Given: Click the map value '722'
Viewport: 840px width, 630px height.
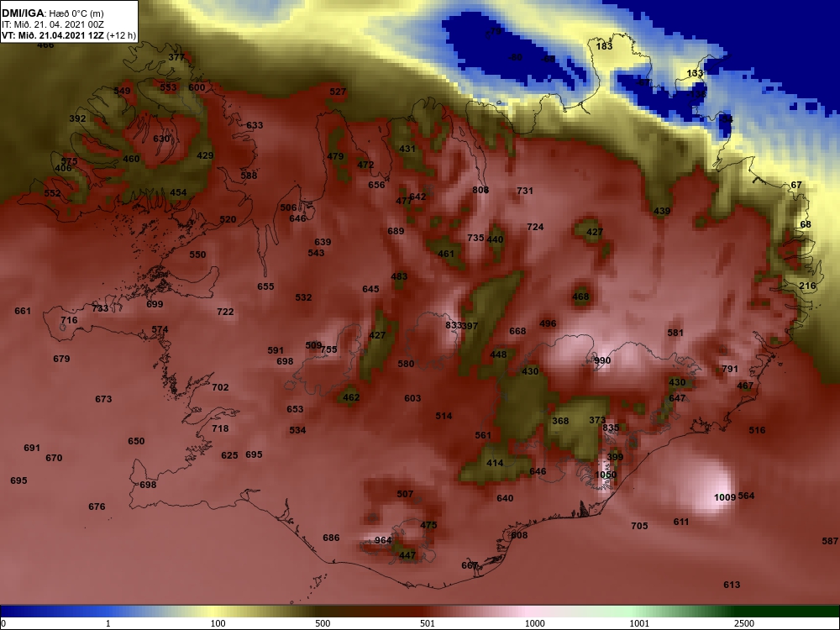Looking at the screenshot, I should tap(225, 312).
